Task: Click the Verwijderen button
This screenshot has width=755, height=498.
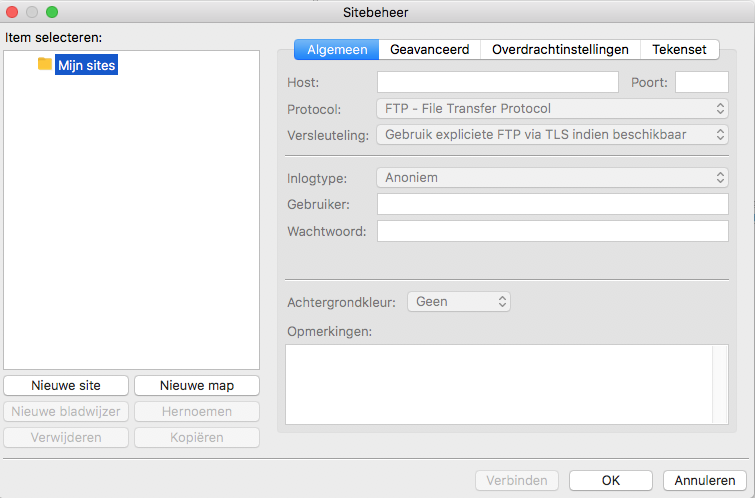Action: point(66,438)
